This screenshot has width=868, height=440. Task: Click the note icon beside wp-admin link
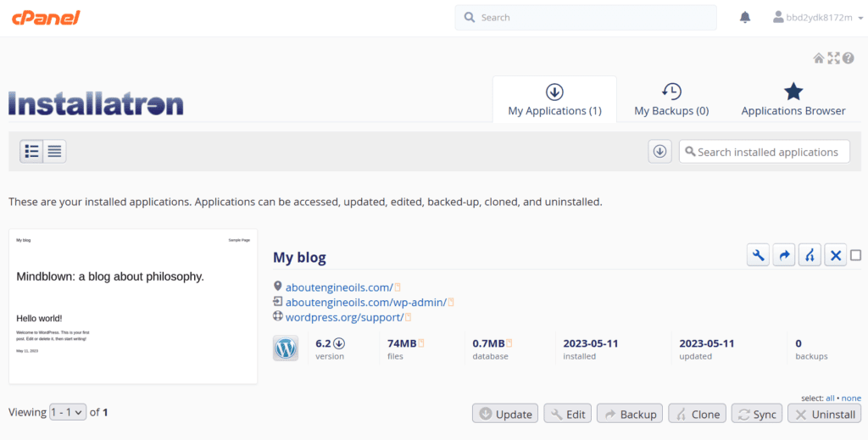coord(451,302)
